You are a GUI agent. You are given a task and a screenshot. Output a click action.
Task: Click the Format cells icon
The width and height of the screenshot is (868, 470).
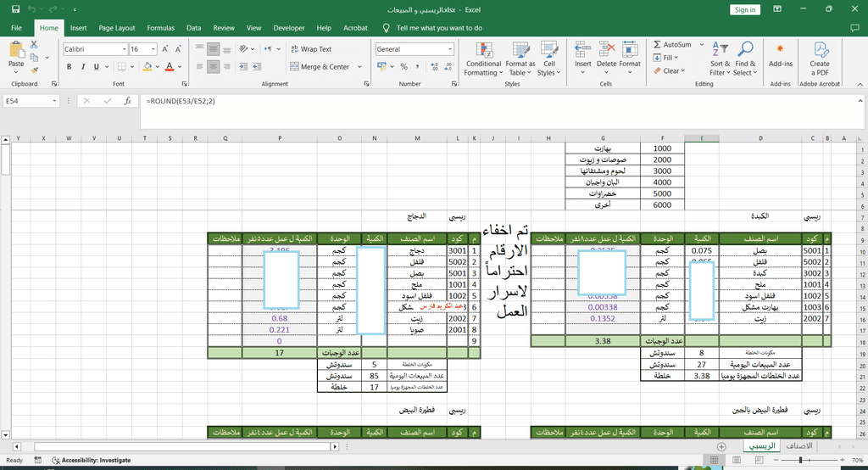[630, 49]
